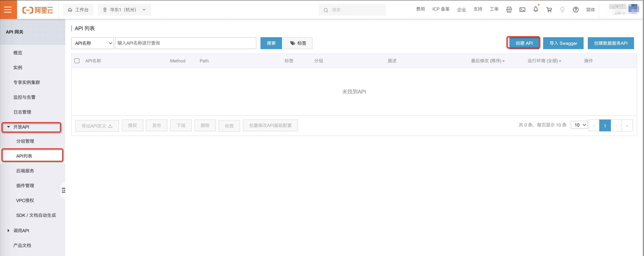Screen dimensions: 644x256
Task: Open the hamburger main menu
Action: [x=8, y=9]
